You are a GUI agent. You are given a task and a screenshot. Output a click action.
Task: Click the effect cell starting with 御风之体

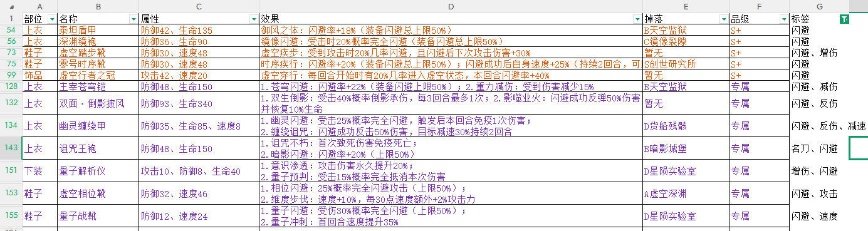(x=451, y=30)
